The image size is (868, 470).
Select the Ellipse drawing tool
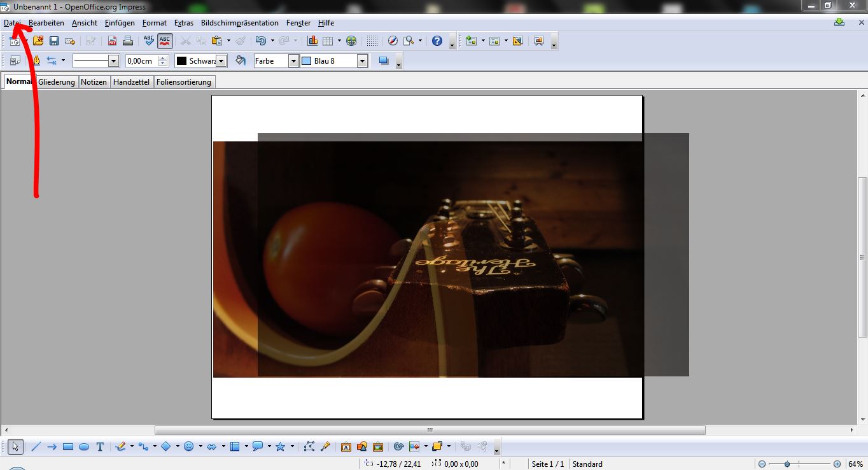click(x=84, y=447)
